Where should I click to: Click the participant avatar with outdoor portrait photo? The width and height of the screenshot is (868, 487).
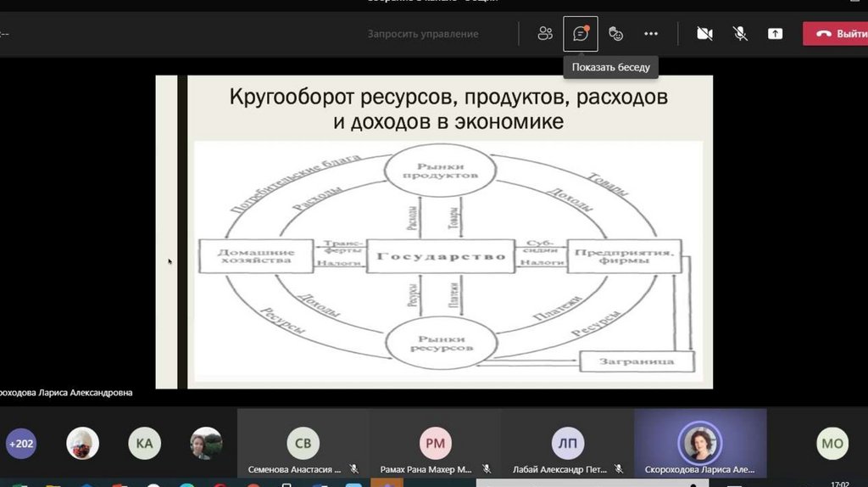pos(206,443)
